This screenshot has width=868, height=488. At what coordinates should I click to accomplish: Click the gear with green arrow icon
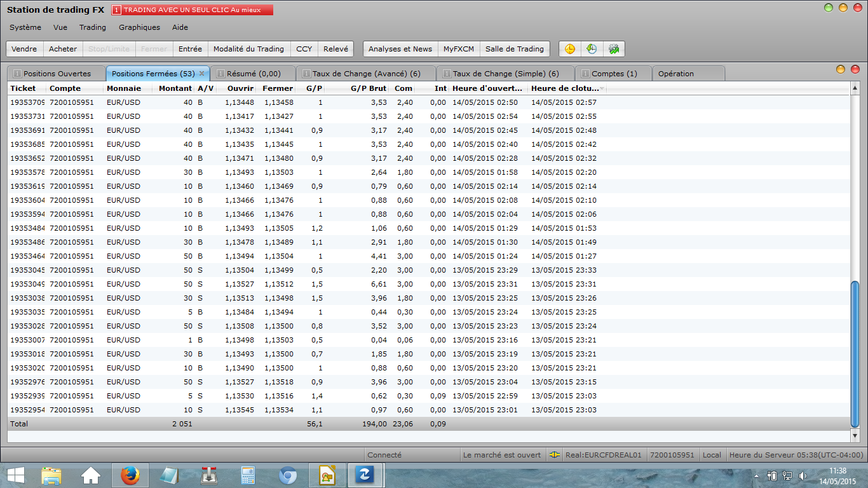614,49
